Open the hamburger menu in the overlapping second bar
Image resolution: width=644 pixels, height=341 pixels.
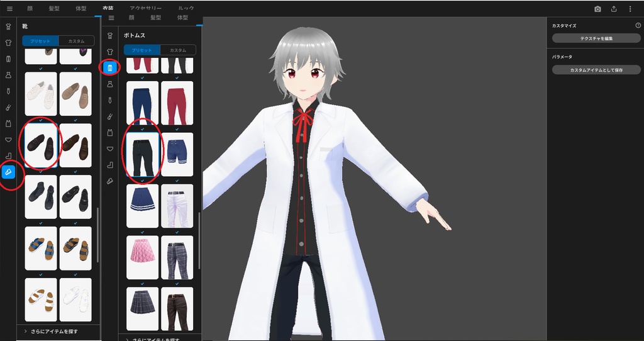111,18
